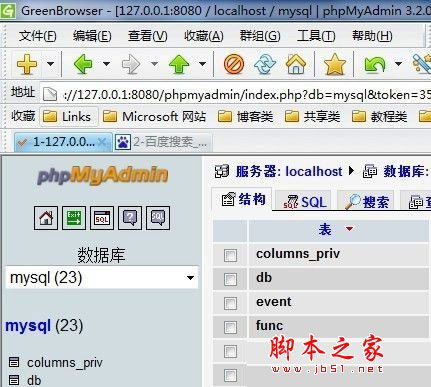
Task: Open the 帮助(H) menu
Action: tap(372, 36)
